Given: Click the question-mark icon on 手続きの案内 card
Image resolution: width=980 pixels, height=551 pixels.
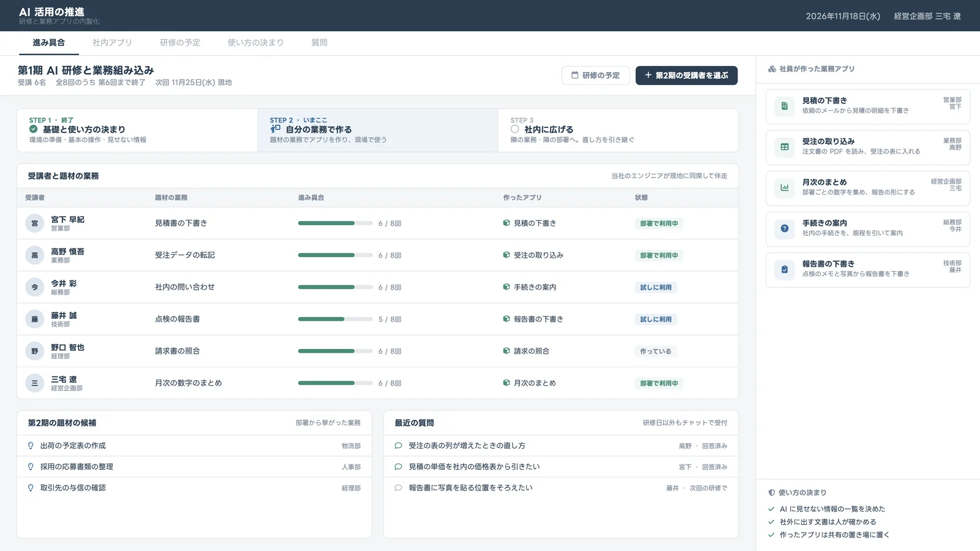Looking at the screenshot, I should point(785,228).
